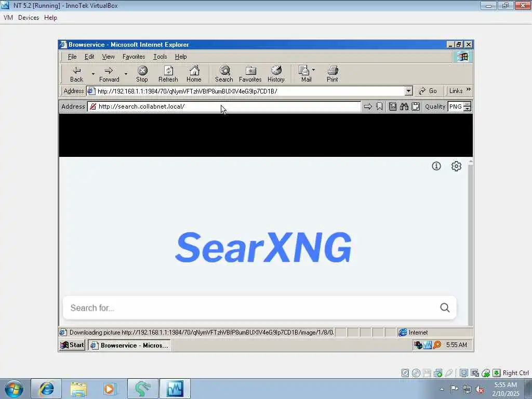Click the Browservice bookmark ribbon icon
Screen dimensions: 532x399
tap(379, 107)
